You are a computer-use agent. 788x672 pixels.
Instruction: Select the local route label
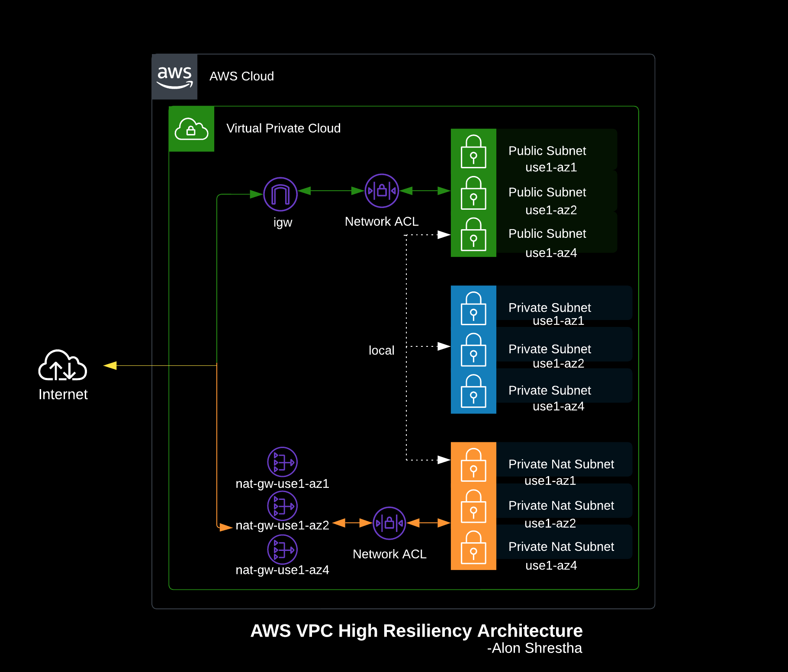click(x=381, y=350)
